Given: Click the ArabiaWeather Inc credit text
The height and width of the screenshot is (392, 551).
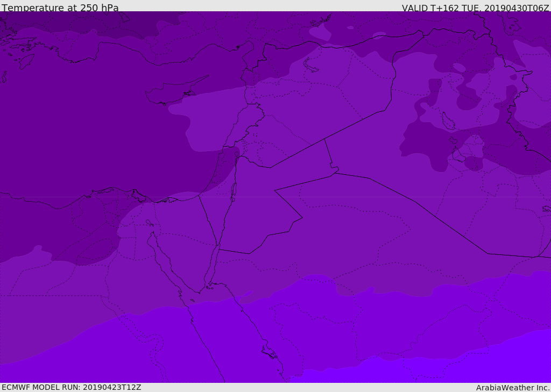Looking at the screenshot, I should 512,388.
